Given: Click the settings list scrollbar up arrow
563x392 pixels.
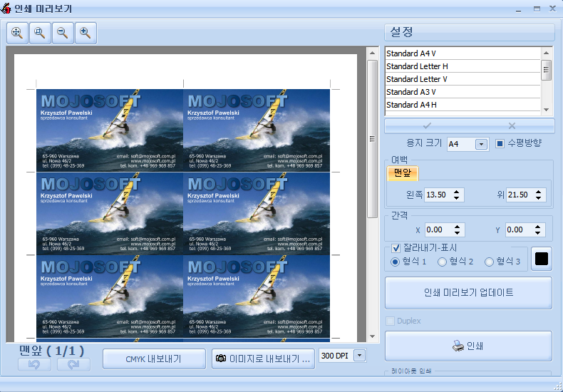Looking at the screenshot, I should pyautogui.click(x=546, y=53).
